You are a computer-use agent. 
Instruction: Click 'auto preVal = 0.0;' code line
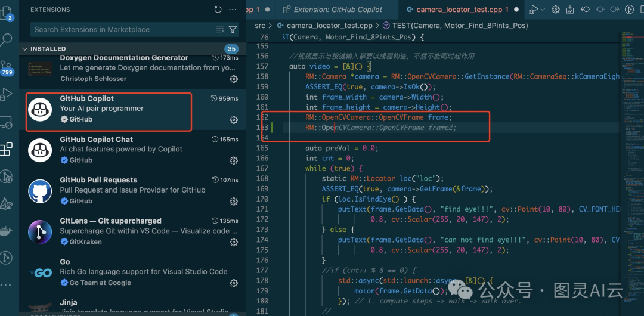[342, 148]
